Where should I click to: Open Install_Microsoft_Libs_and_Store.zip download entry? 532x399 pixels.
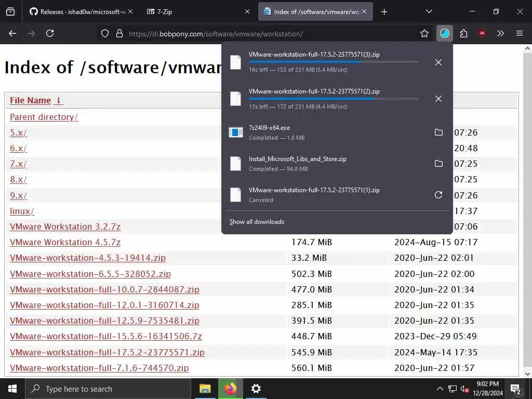(x=326, y=164)
